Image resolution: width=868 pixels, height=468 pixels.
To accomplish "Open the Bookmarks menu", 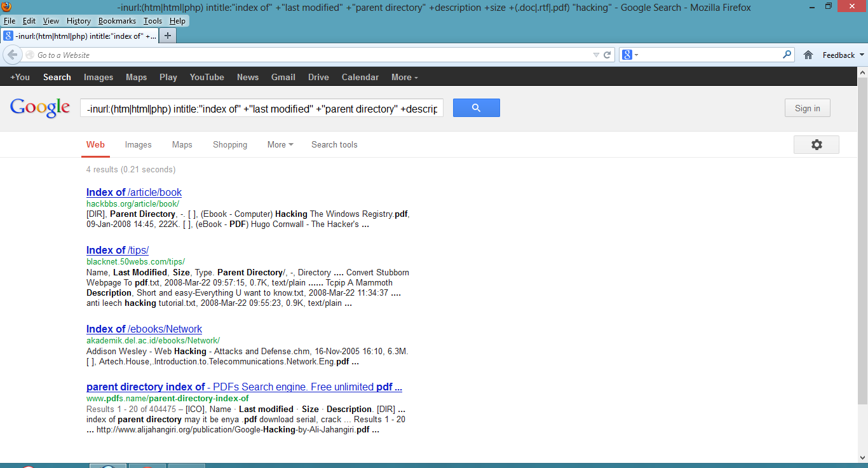I will tap(118, 21).
